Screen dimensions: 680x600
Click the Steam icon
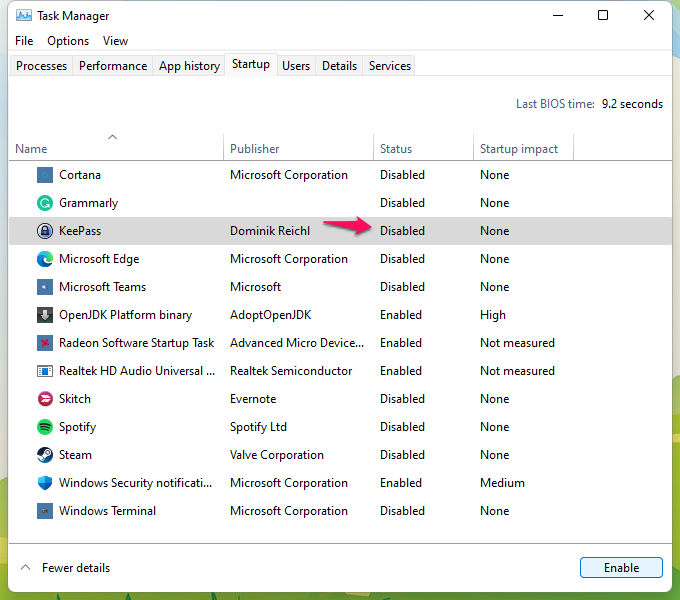pos(45,455)
